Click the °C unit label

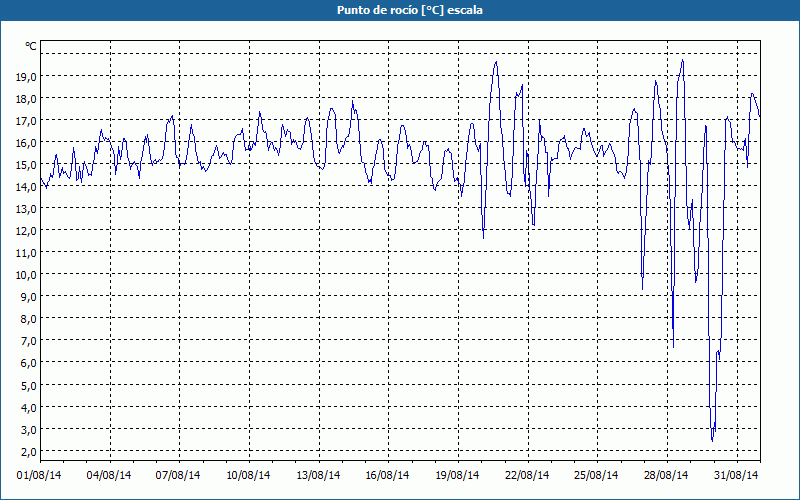(31, 46)
